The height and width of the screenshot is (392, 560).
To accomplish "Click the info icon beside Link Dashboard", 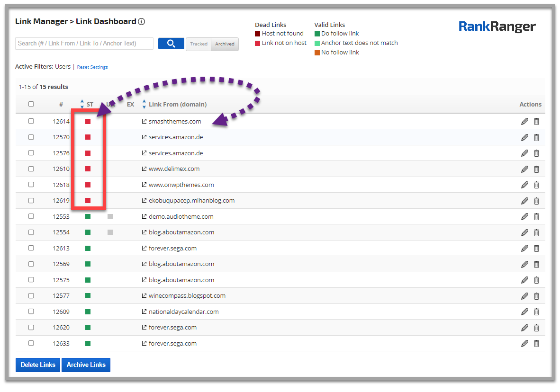I will click(x=141, y=22).
